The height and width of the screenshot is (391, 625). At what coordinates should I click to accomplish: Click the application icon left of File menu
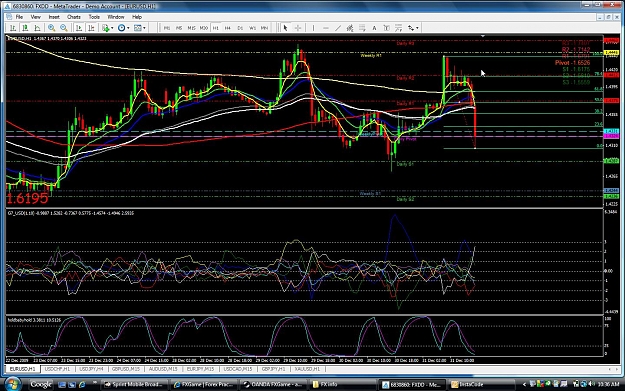point(9,17)
